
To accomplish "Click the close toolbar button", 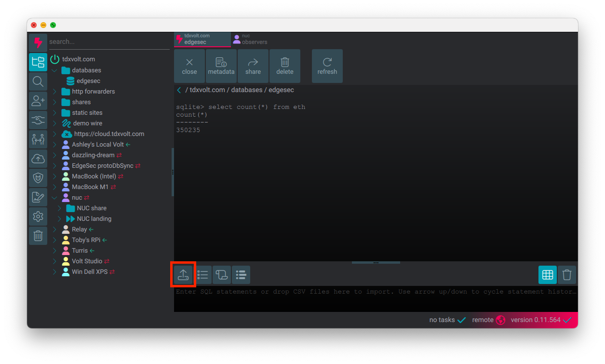I will point(189,66).
